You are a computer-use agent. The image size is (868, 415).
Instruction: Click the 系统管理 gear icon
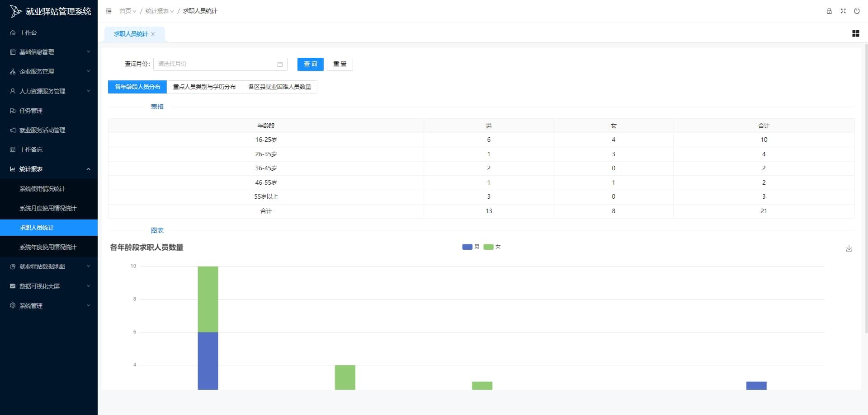pos(13,306)
